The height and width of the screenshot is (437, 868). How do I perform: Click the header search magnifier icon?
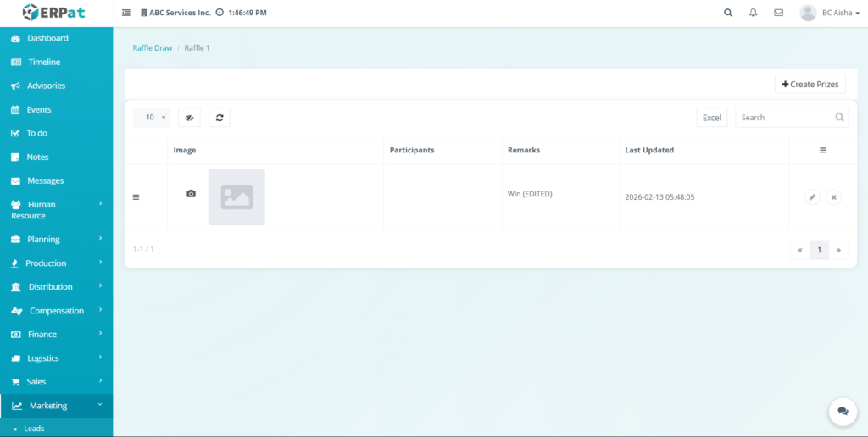[x=728, y=13]
